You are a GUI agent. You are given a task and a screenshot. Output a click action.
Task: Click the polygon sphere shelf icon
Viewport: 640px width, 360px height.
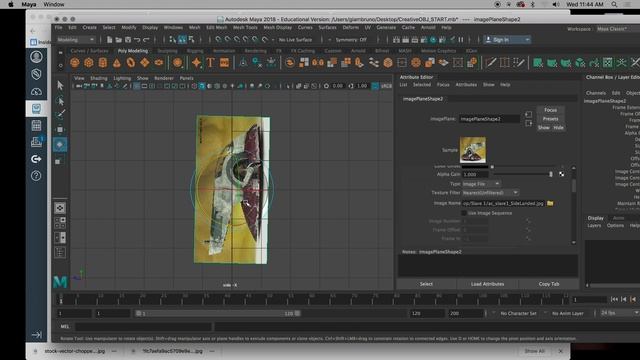[x=75, y=62]
